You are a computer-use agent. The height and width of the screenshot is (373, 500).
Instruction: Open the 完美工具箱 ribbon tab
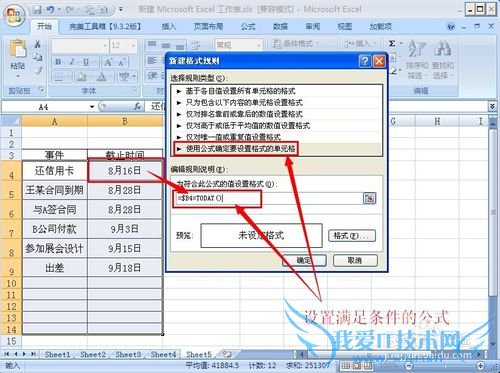pos(105,27)
